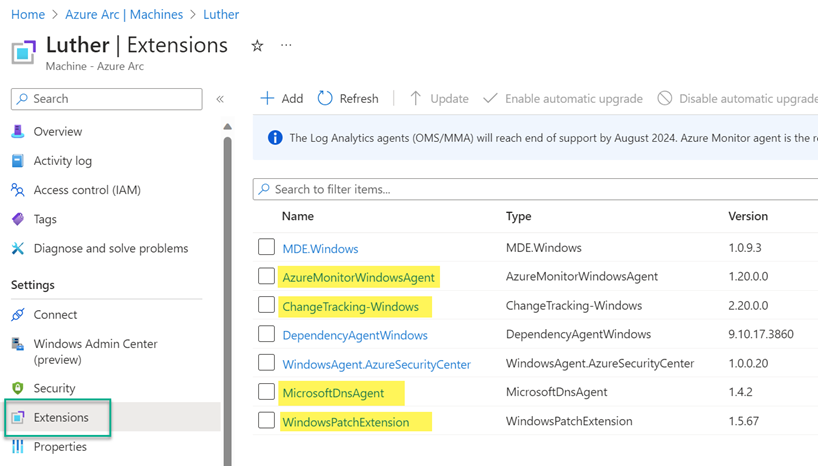The height and width of the screenshot is (466, 818).
Task: Click the Add button in toolbar
Action: [281, 98]
